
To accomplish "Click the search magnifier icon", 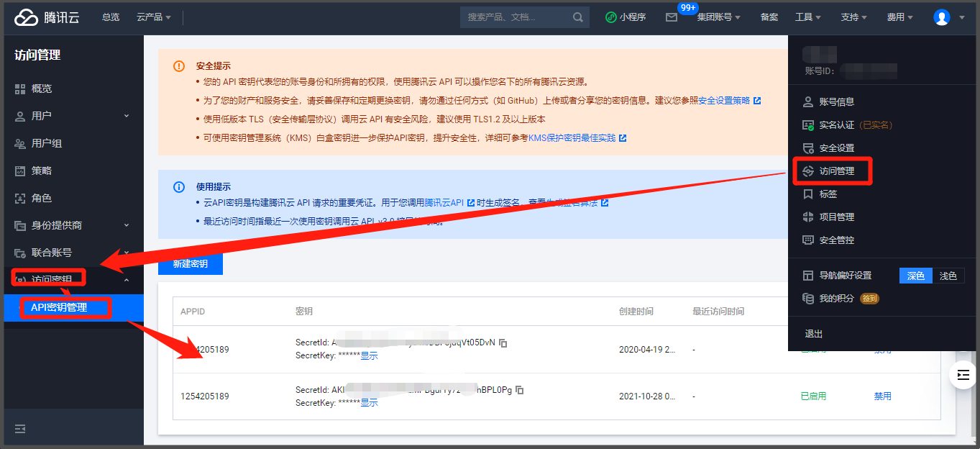I will (x=578, y=17).
